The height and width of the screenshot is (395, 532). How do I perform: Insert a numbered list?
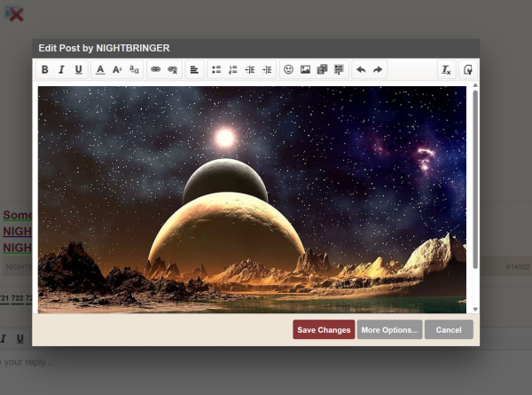pyautogui.click(x=233, y=70)
